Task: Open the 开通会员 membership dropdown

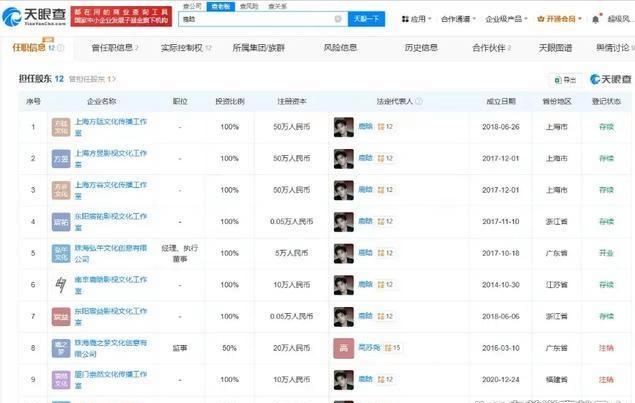Action: tap(559, 19)
